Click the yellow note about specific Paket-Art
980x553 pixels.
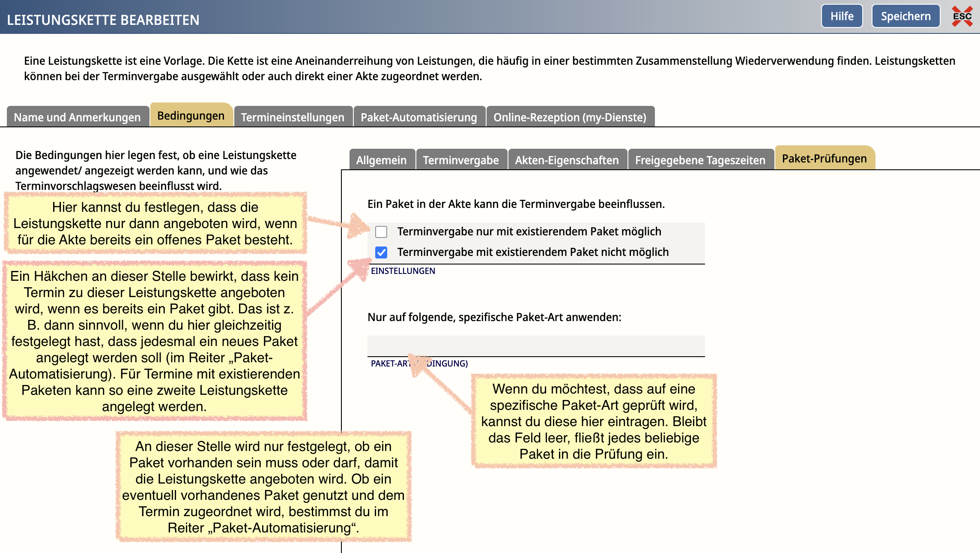pos(594,421)
